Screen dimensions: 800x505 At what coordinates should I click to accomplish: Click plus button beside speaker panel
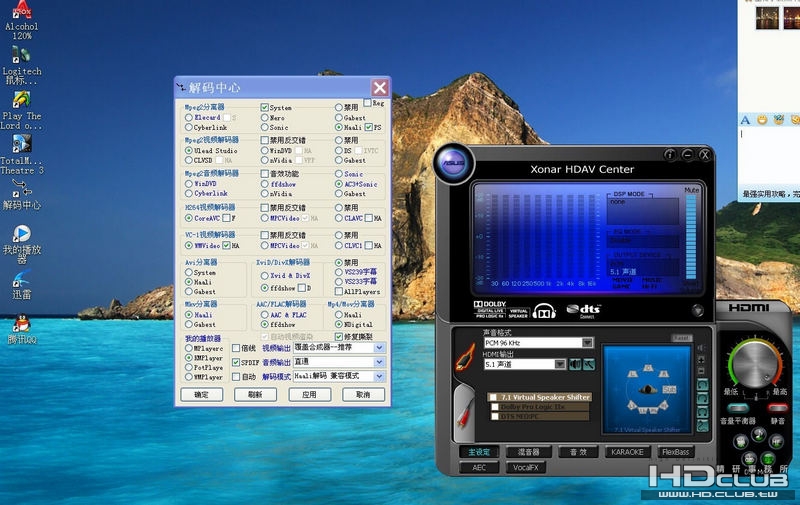[x=701, y=360]
